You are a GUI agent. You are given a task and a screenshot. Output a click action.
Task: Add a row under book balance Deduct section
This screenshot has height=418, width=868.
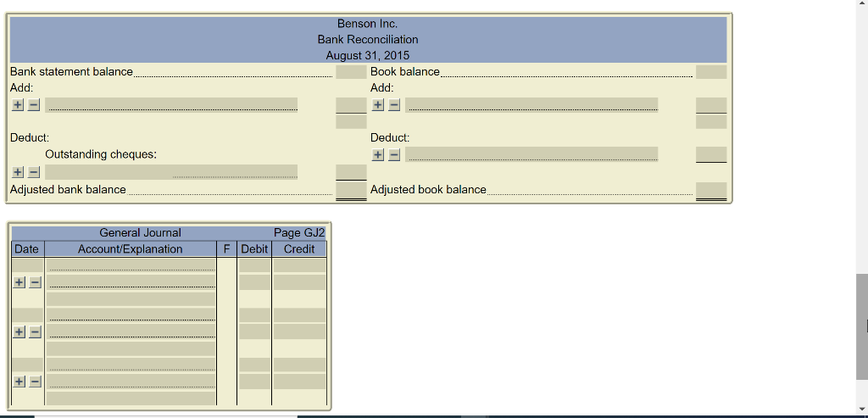click(x=377, y=154)
